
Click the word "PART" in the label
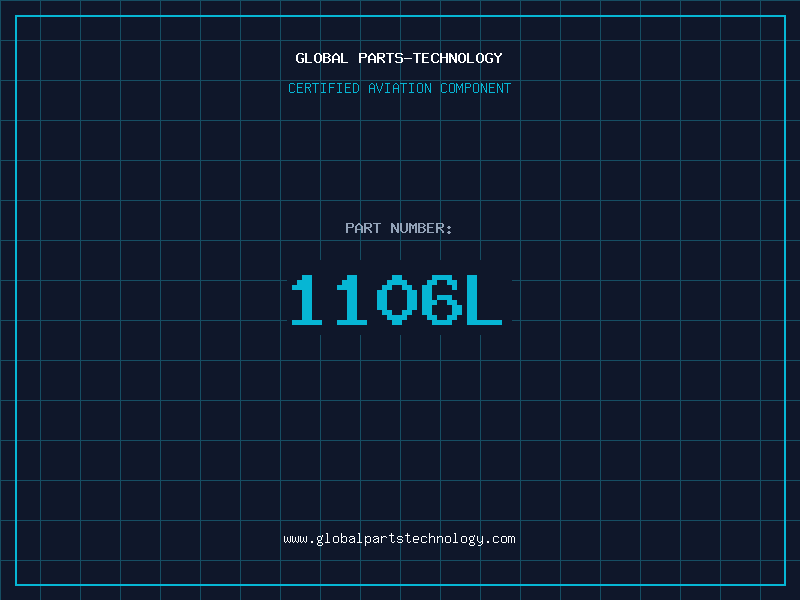click(x=363, y=228)
